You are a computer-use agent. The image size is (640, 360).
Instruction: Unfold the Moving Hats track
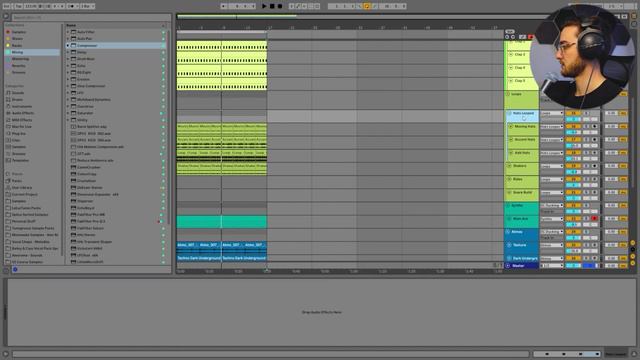point(511,127)
